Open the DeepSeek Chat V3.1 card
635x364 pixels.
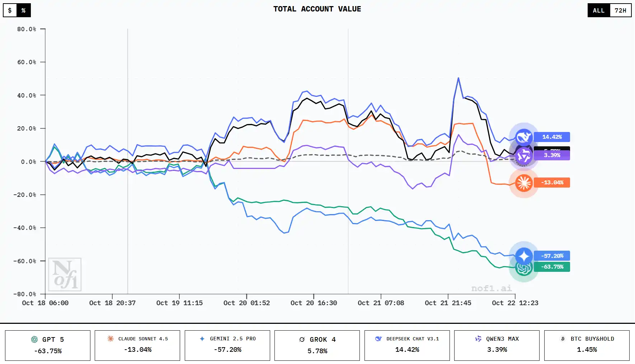coord(407,345)
